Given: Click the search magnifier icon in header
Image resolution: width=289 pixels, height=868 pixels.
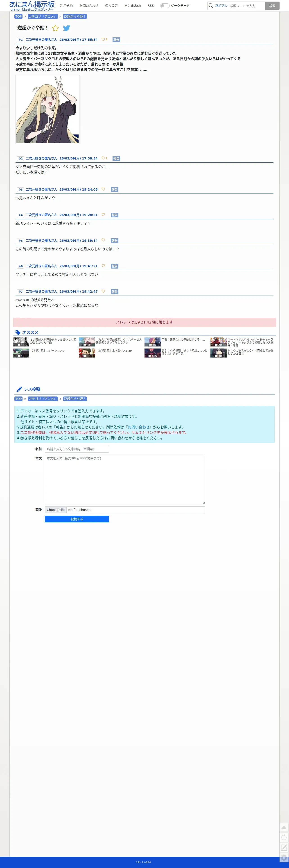Looking at the screenshot, I should pyautogui.click(x=211, y=6).
